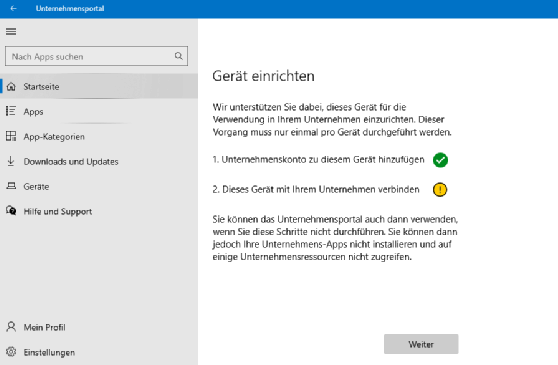Click the Startseite home icon
Viewport: 558px width, 365px height.
tap(11, 86)
